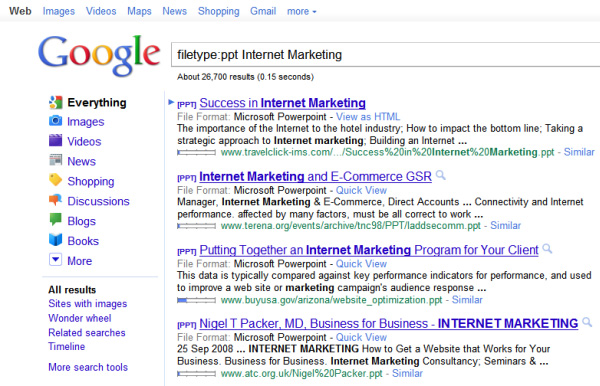This screenshot has width=600, height=386.
Task: Click preview magnifier beside E-Commerce GSR result
Action: pyautogui.click(x=441, y=176)
